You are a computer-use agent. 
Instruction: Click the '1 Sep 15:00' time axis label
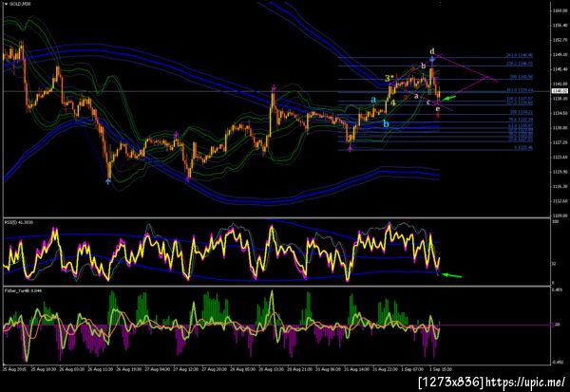pos(440,369)
